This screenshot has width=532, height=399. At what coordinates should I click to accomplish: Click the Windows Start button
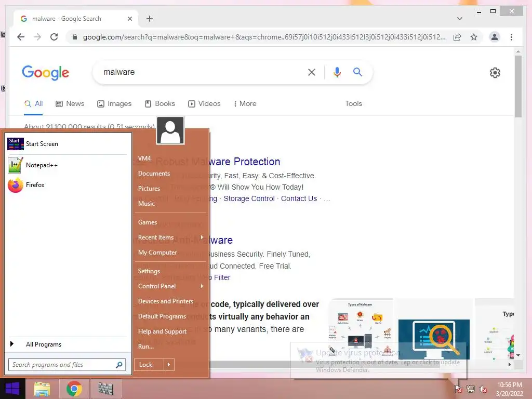coord(12,389)
